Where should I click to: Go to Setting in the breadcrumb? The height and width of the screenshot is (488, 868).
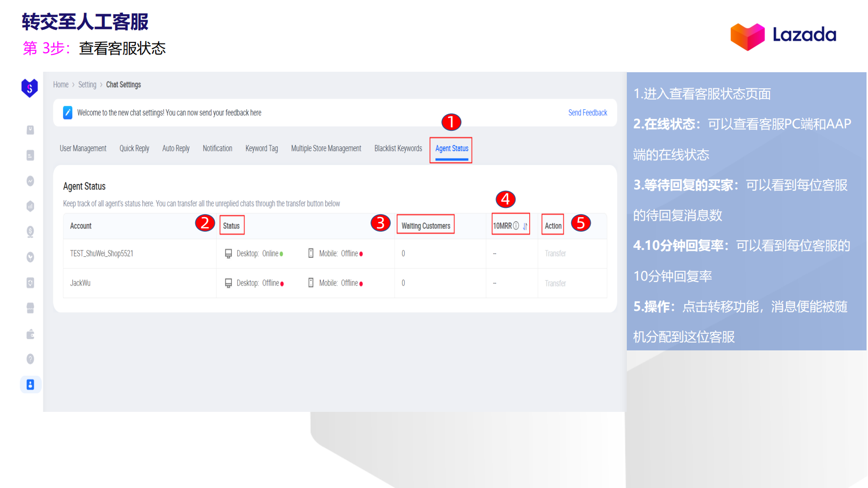coord(87,84)
